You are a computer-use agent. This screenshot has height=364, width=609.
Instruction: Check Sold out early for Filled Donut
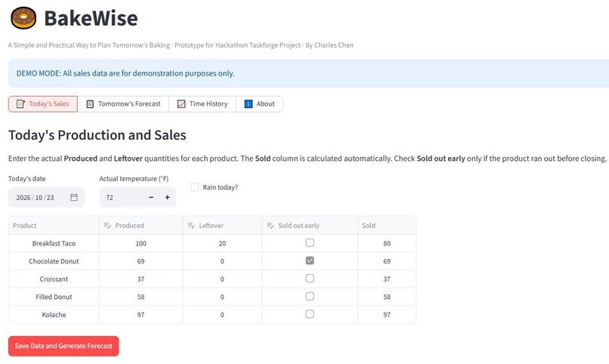(x=310, y=297)
